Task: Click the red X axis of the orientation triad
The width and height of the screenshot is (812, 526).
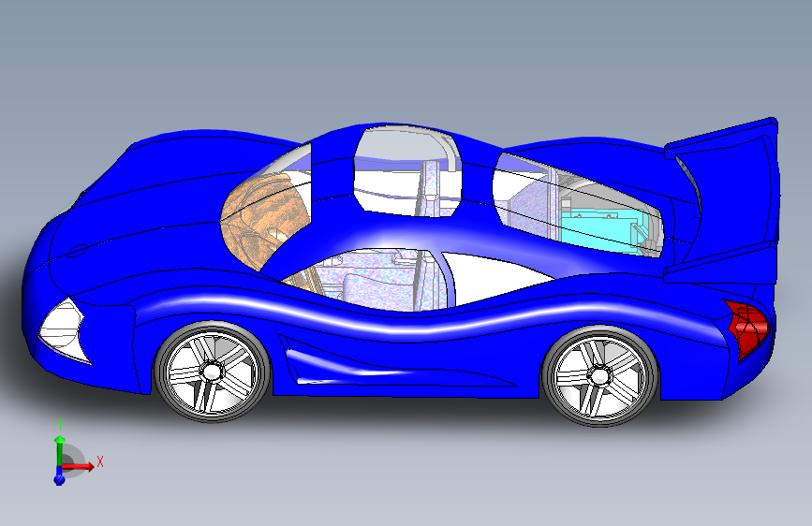Action: 79,466
